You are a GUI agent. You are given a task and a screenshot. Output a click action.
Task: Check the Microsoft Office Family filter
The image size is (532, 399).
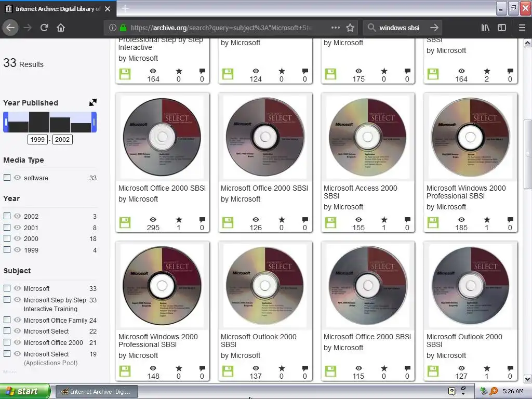pos(7,320)
